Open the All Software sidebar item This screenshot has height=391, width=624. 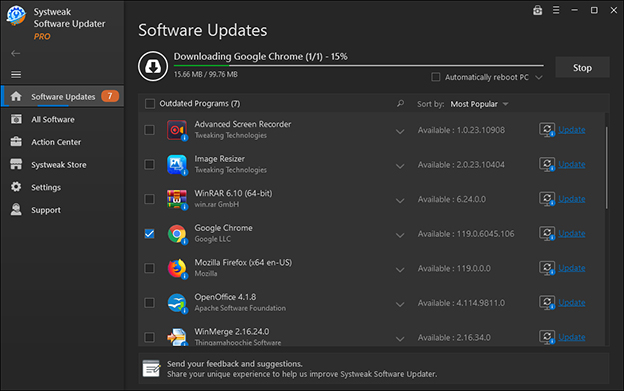pyautogui.click(x=62, y=119)
